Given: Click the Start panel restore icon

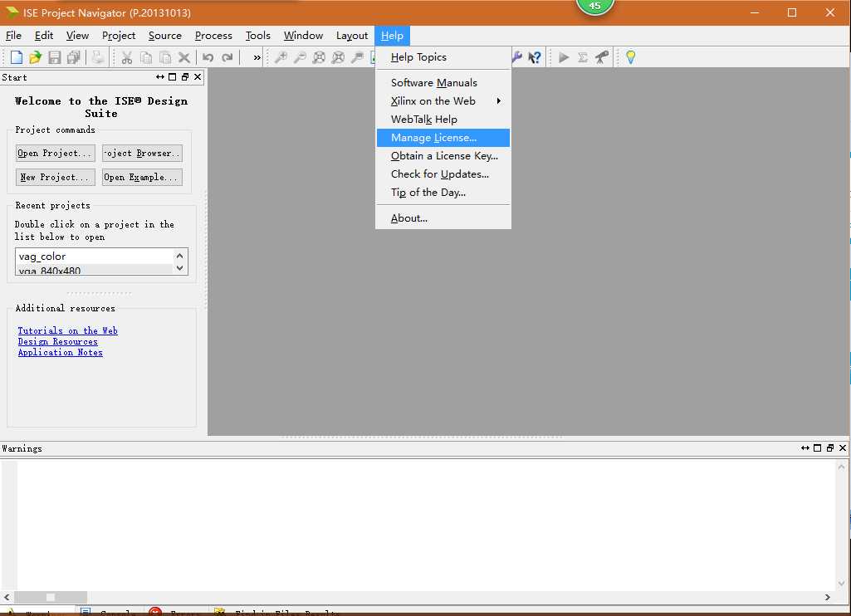Looking at the screenshot, I should pos(185,77).
